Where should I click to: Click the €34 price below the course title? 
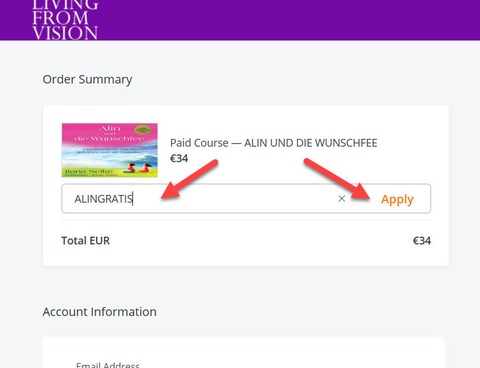point(179,158)
